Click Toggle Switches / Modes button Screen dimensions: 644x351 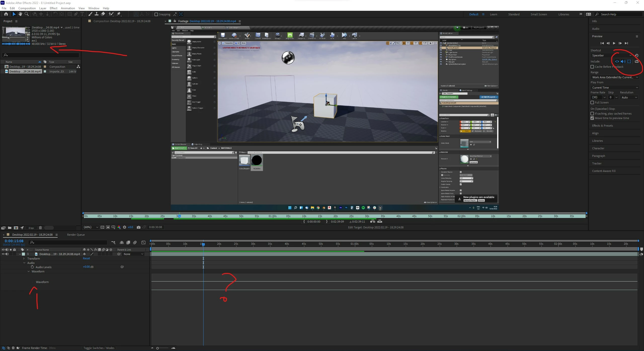[x=99, y=348]
